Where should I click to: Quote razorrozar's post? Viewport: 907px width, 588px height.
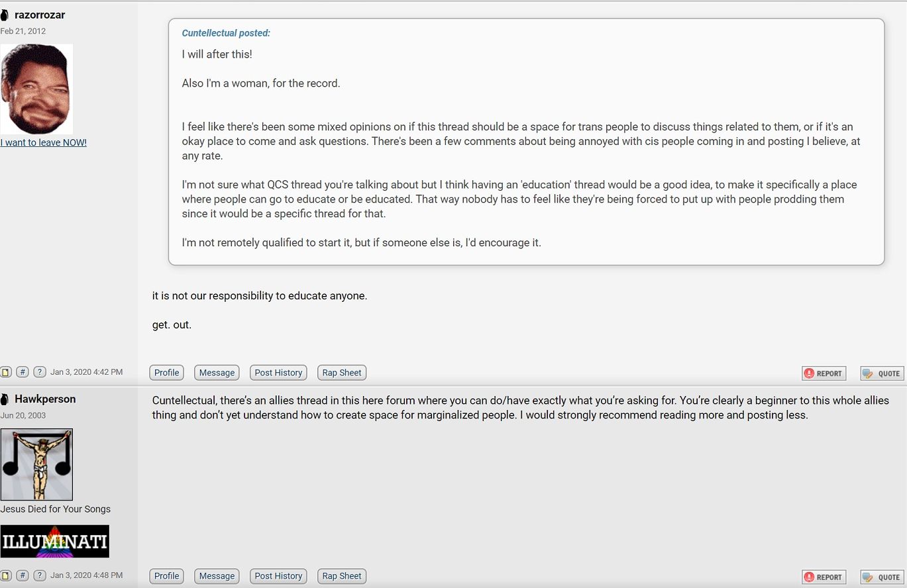882,373
